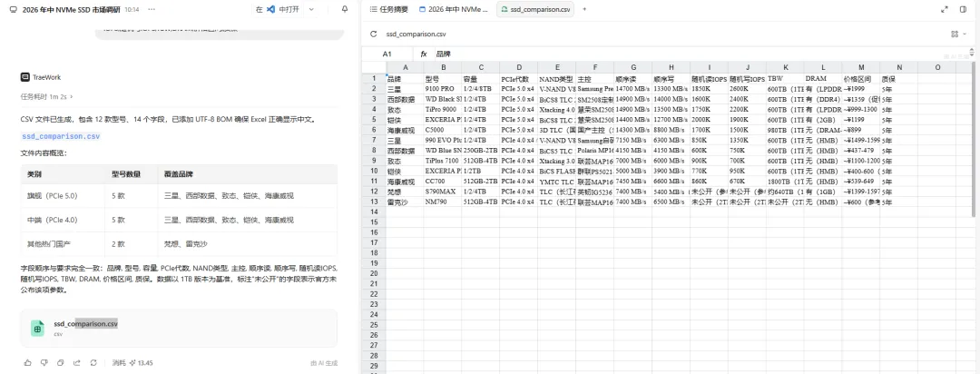Click the thumbs down feedback icon
The height and width of the screenshot is (374, 980).
point(44,363)
